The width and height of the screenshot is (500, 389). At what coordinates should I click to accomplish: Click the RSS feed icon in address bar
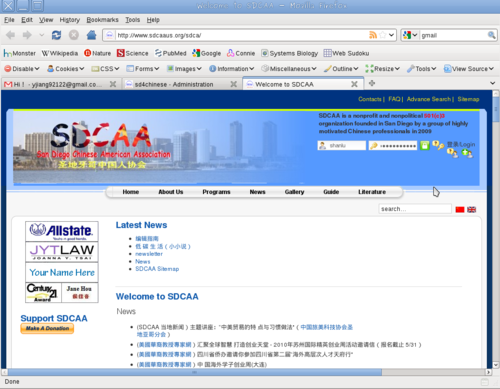point(373,35)
